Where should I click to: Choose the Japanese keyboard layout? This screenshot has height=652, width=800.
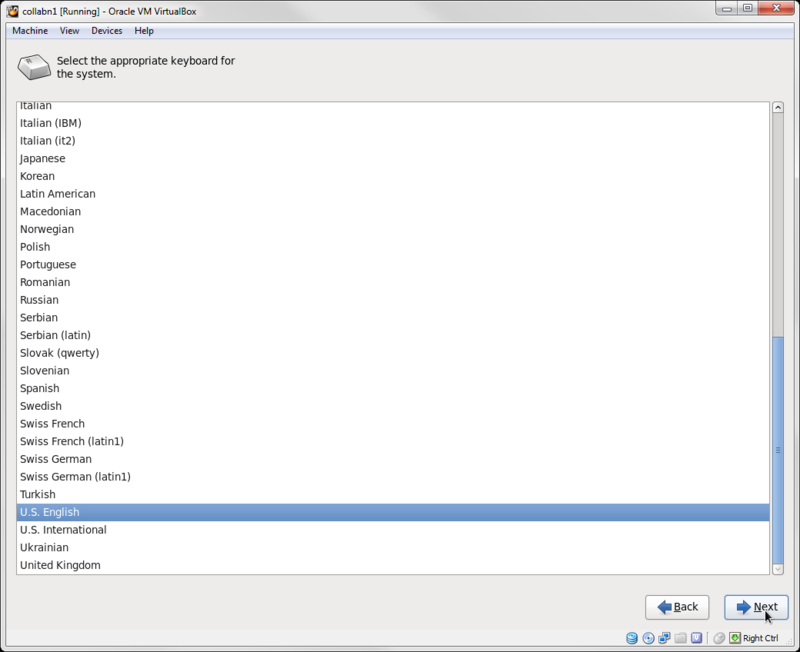coord(393,159)
